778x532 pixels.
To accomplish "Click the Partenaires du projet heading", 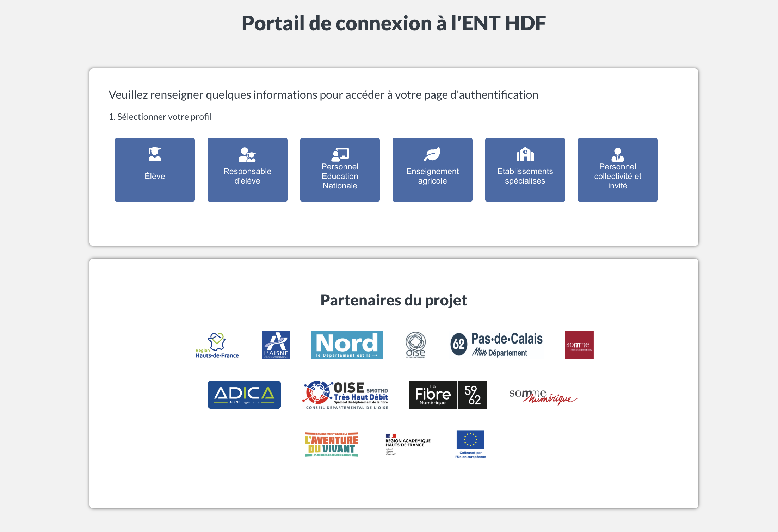I will click(394, 300).
